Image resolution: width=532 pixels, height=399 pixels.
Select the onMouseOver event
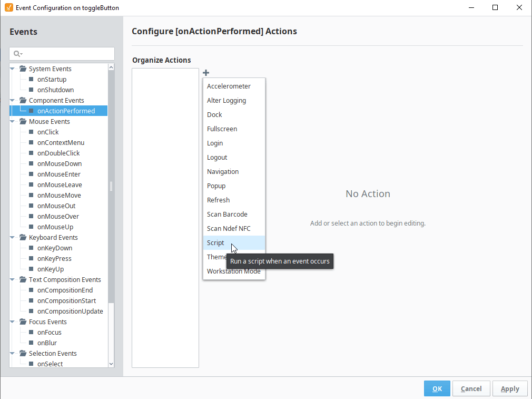pos(58,216)
